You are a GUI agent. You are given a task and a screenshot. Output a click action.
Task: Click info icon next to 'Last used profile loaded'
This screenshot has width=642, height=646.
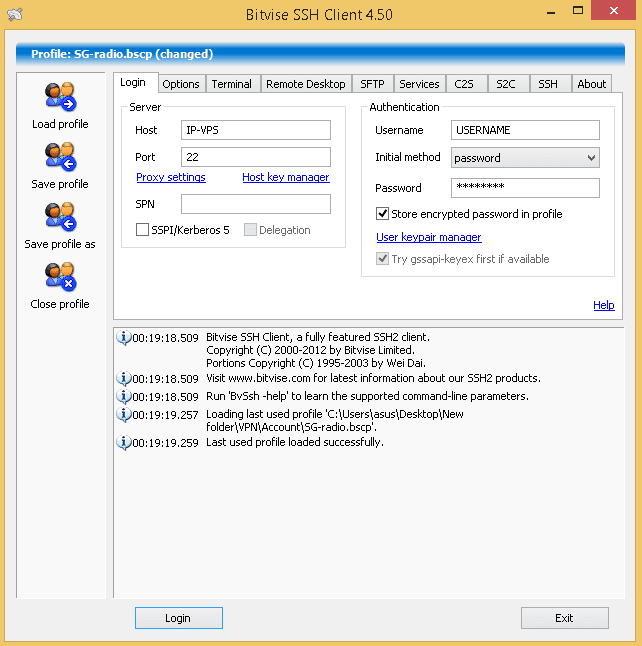[124, 442]
